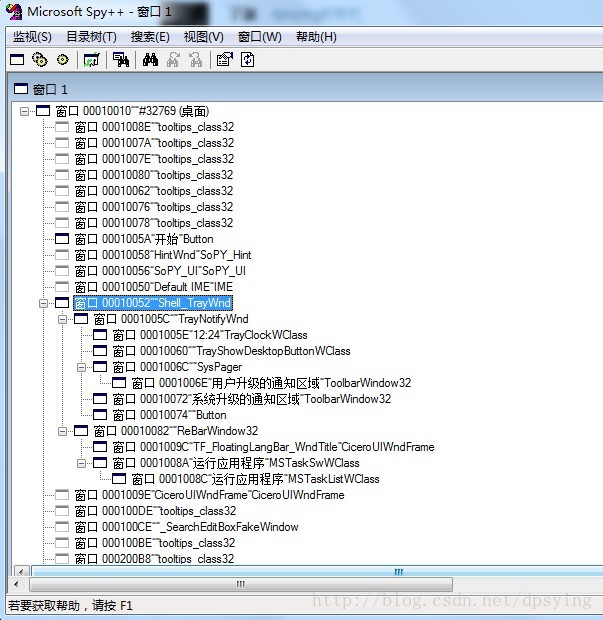This screenshot has width=603, height=620.
Task: Collapse the TrayNotifyWnd node
Action: pos(62,319)
